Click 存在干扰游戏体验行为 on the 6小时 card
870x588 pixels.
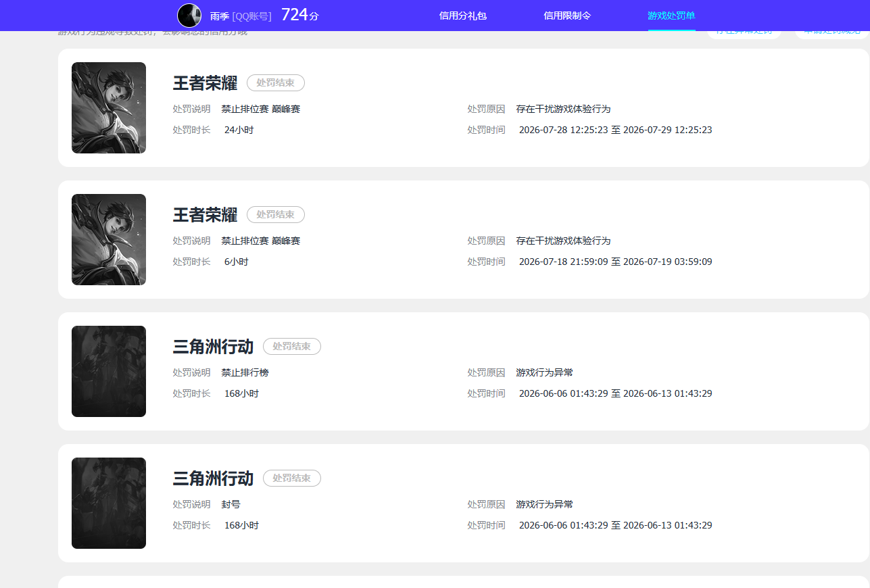point(564,241)
